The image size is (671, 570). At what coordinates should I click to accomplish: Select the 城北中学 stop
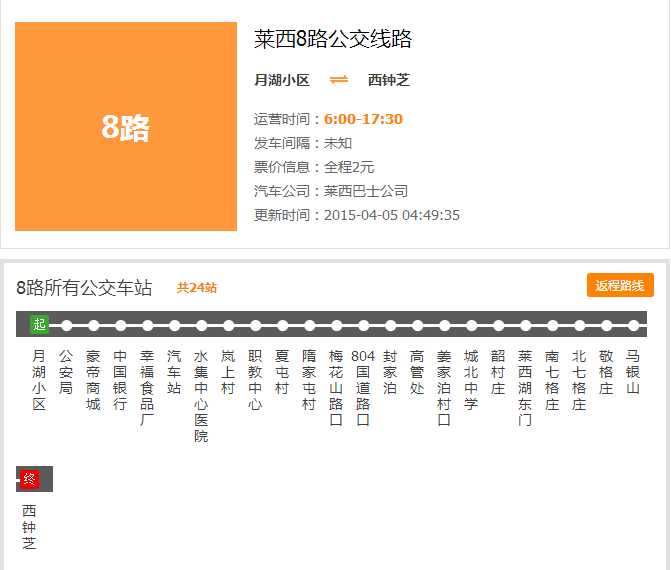(x=471, y=380)
